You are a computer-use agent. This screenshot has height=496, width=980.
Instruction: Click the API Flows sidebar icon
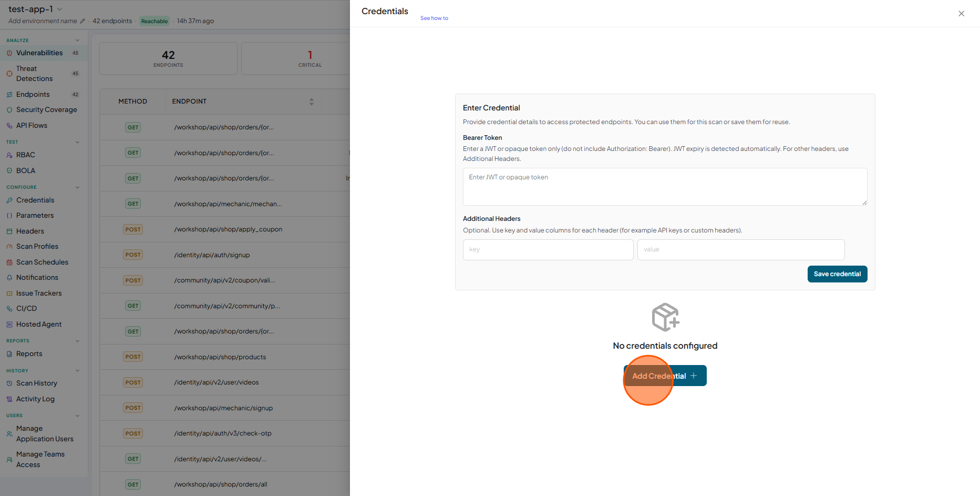pos(9,126)
